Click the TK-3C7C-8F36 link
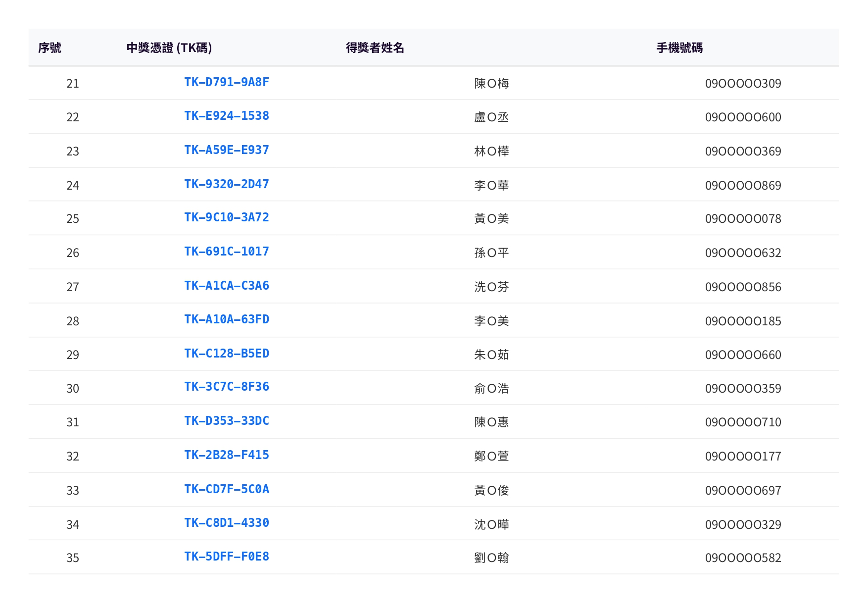 coord(226,387)
